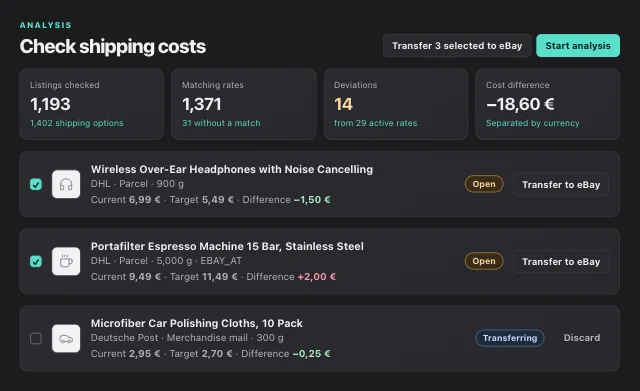Transfer the Espresso Machine listing to eBay
640x391 pixels.
pos(561,262)
